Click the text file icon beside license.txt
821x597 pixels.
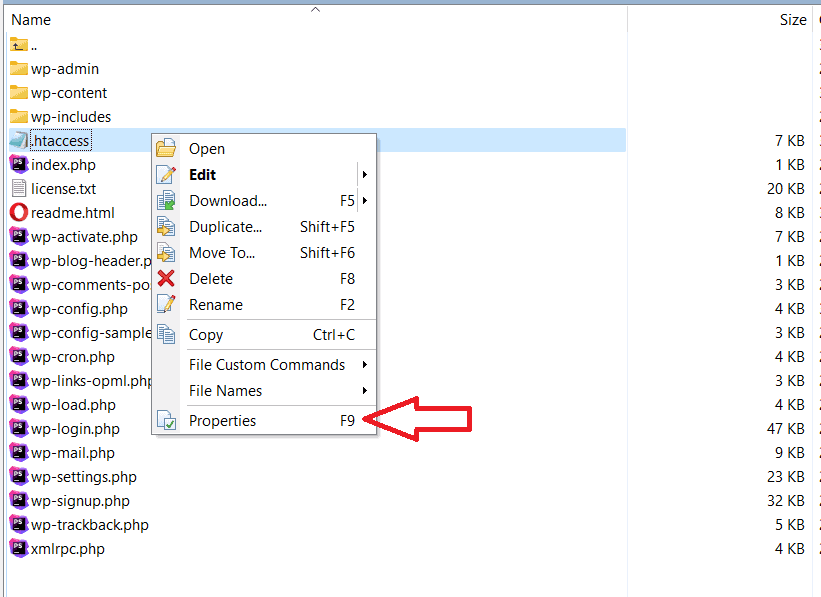(x=18, y=189)
